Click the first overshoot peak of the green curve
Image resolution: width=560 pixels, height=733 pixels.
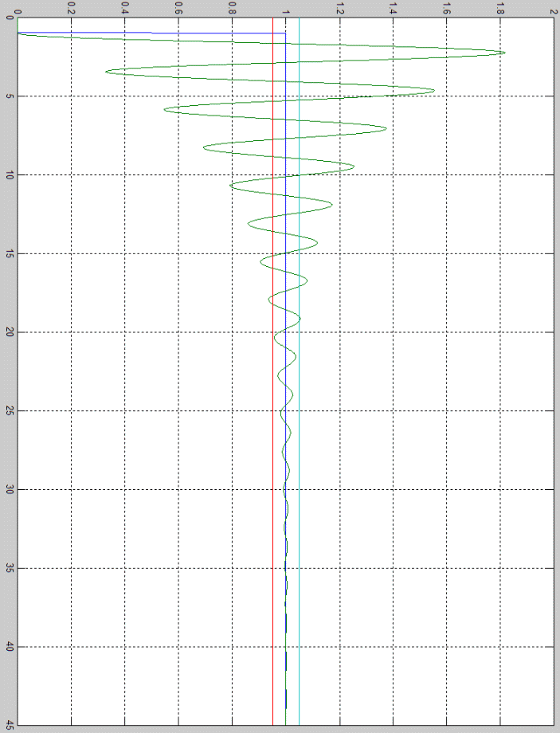point(504,53)
